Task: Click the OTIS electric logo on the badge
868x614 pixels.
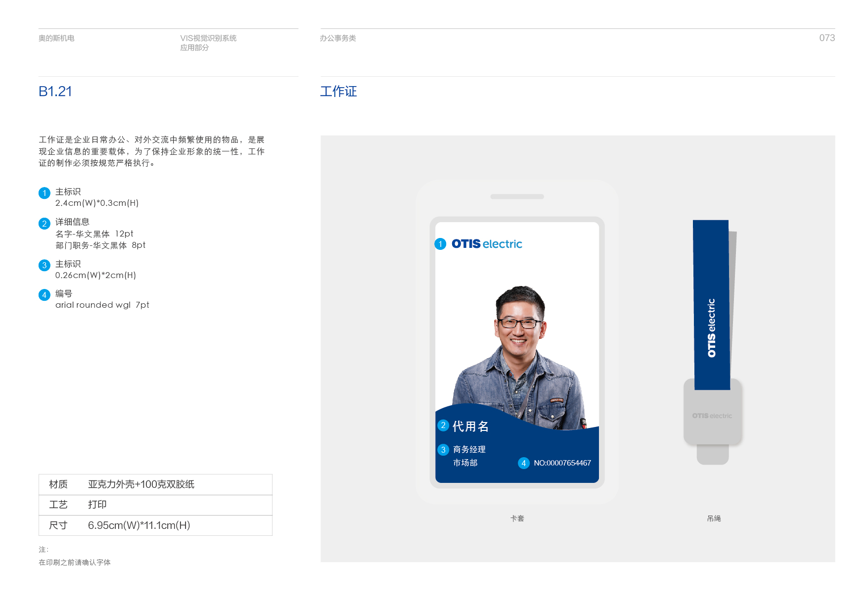Action: [487, 244]
